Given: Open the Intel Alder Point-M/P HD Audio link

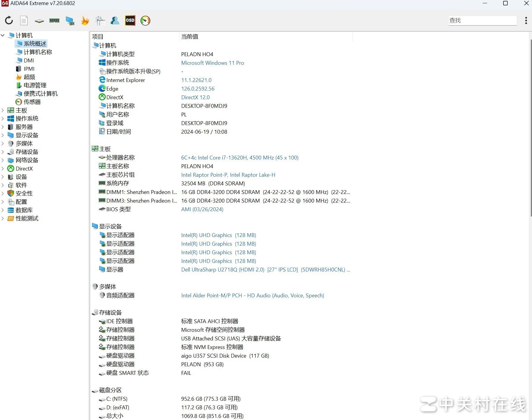Looking at the screenshot, I should (x=252, y=295).
